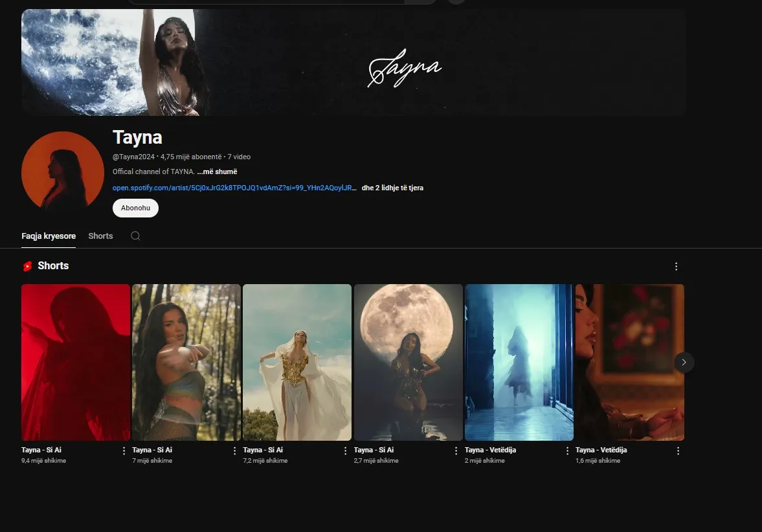Click the Shorts section heading

pyautogui.click(x=54, y=266)
